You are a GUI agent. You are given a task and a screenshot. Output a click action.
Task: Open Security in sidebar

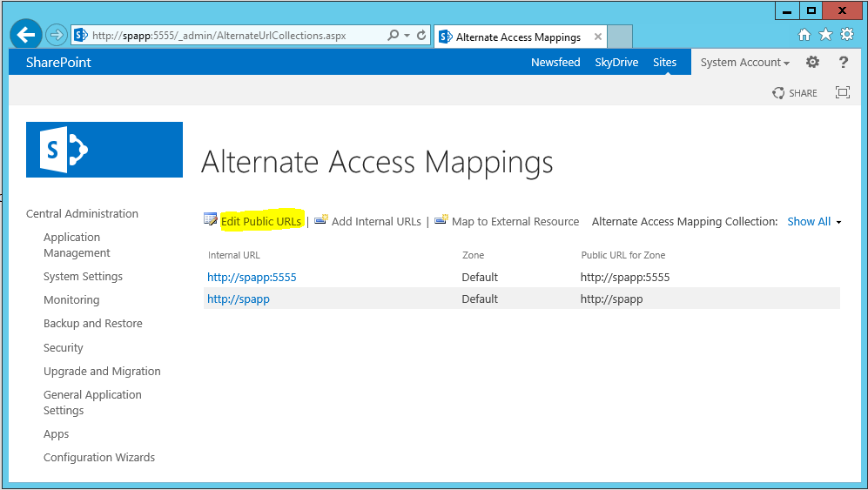click(x=63, y=348)
